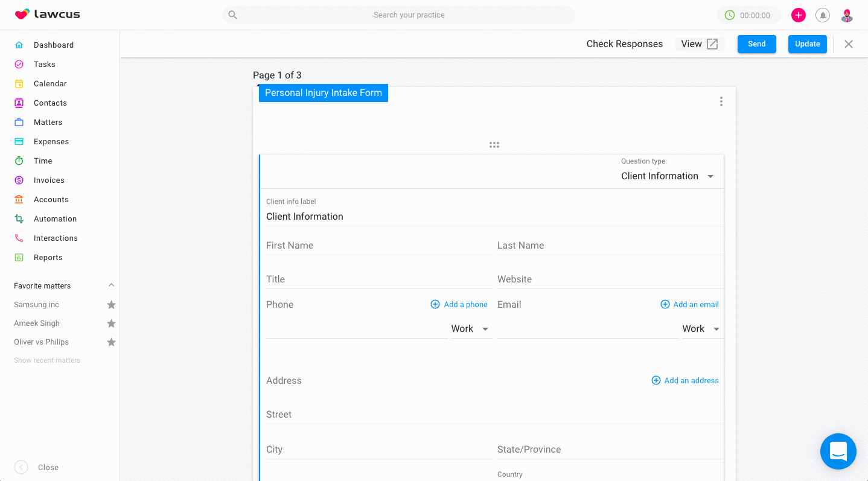Click the Accounts bank icon

[x=19, y=199]
